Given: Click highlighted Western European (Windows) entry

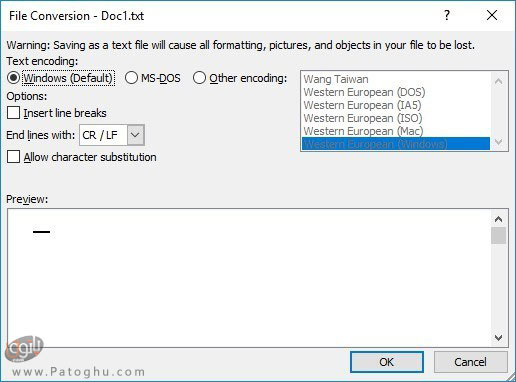Looking at the screenshot, I should point(396,144).
